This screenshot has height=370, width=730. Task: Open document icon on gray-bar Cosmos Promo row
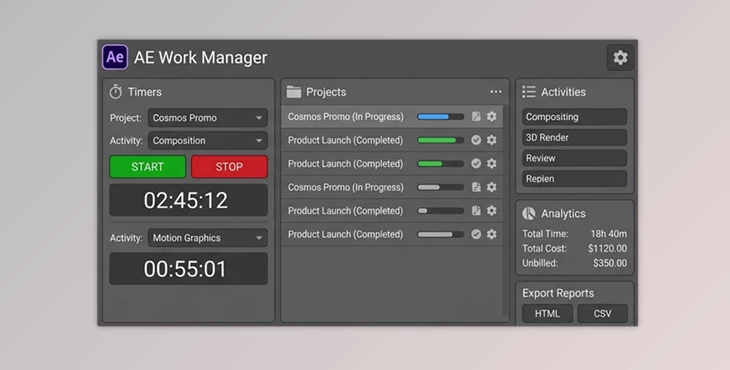(x=476, y=187)
